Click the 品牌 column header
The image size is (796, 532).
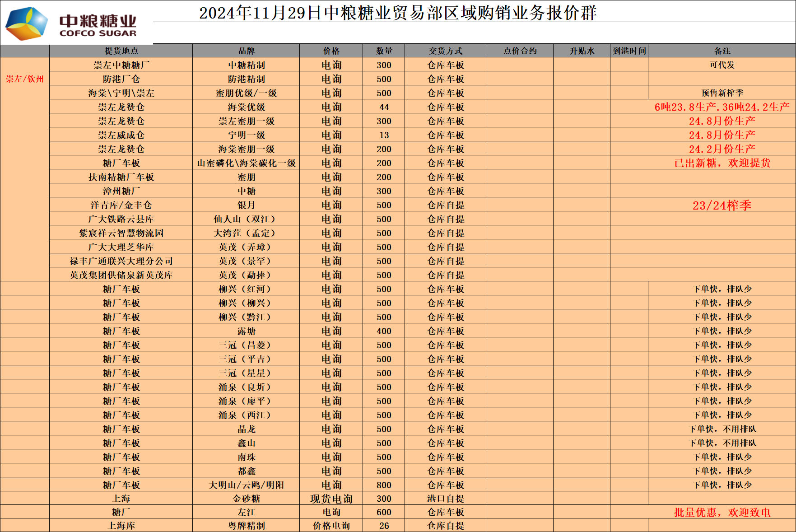(246, 51)
